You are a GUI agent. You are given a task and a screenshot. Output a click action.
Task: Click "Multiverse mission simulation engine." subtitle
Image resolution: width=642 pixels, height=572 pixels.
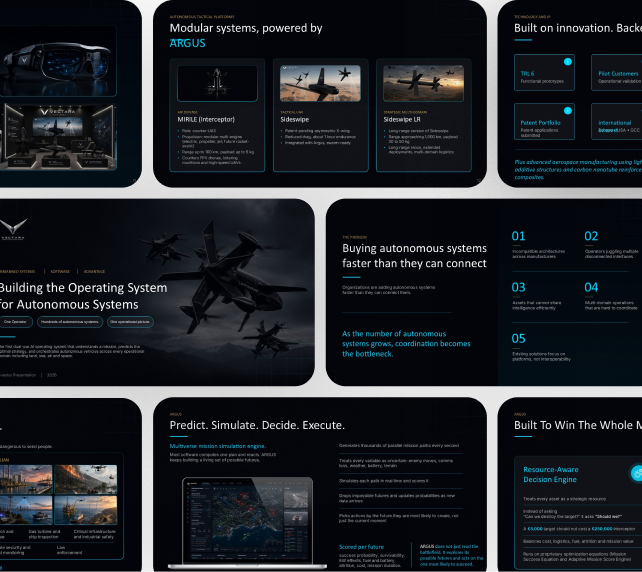tap(218, 446)
